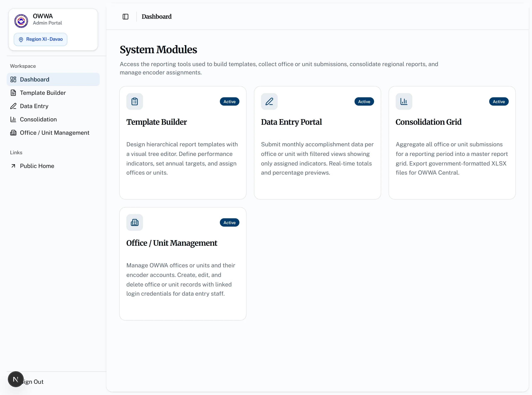
Task: Click the Admin Portal subtitle
Action: pos(47,23)
